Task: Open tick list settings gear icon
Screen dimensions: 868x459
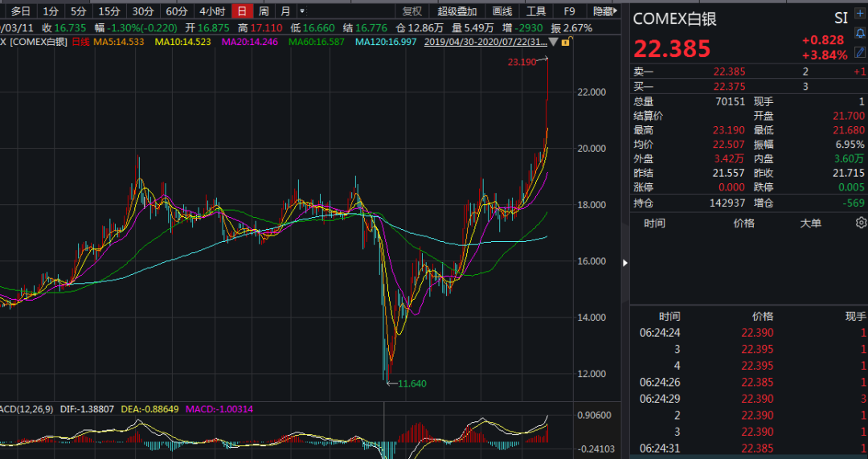Action: tap(861, 223)
